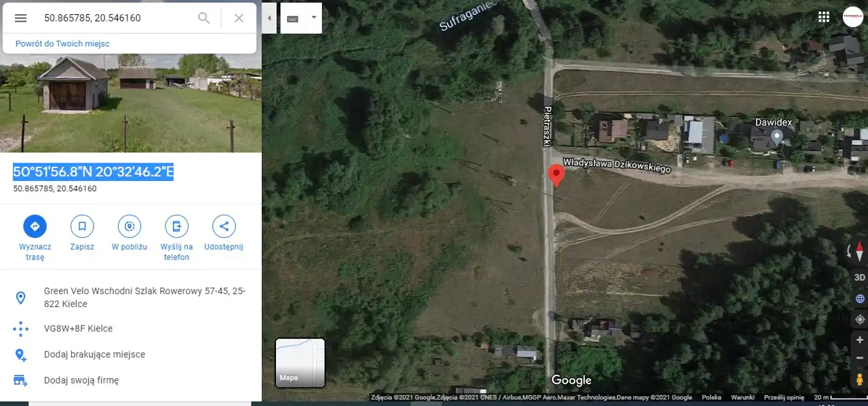The image size is (868, 406).
Task: Switch to Mapa layer thumbnail
Action: (300, 363)
